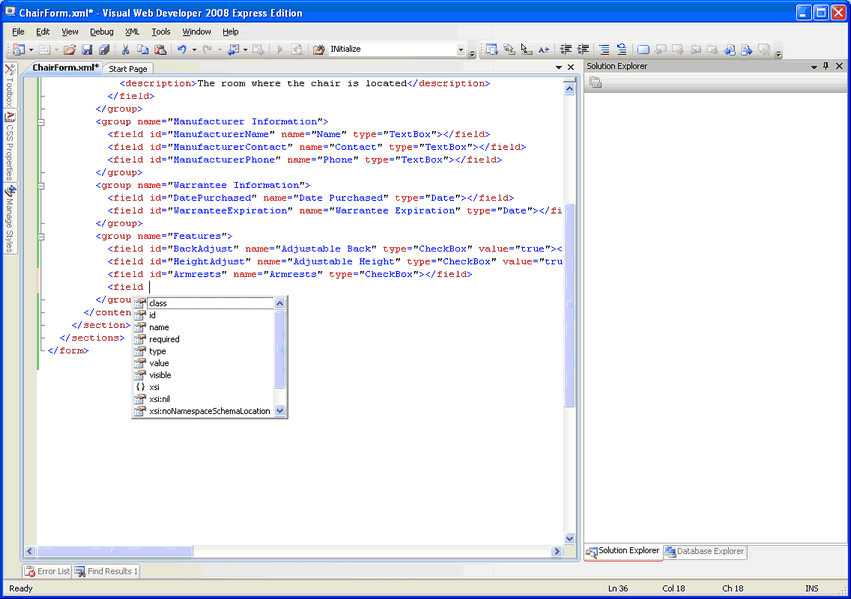Image resolution: width=851 pixels, height=599 pixels.
Task: Click the Open File folder icon
Action: 69,49
